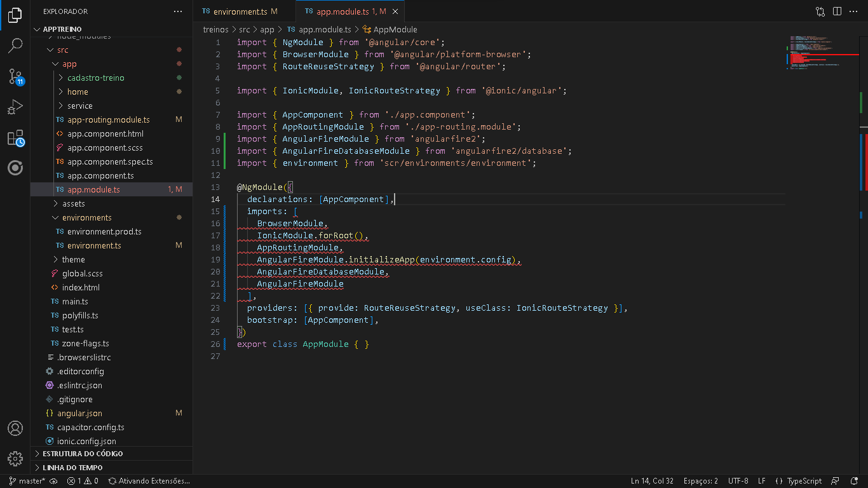The width and height of the screenshot is (868, 488).
Task: Open Run and Debug view
Action: point(15,107)
